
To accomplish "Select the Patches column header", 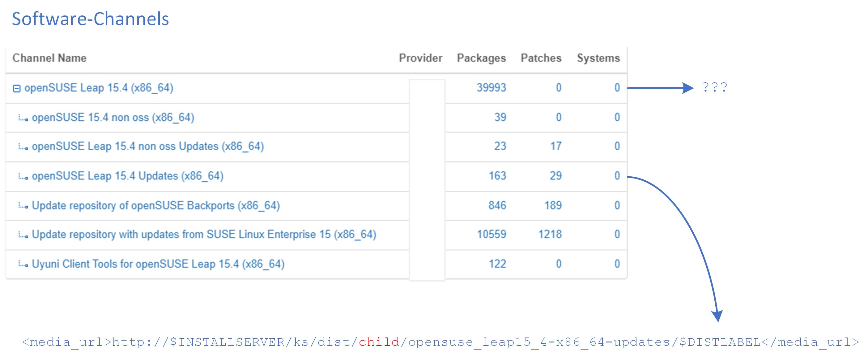I will point(541,58).
